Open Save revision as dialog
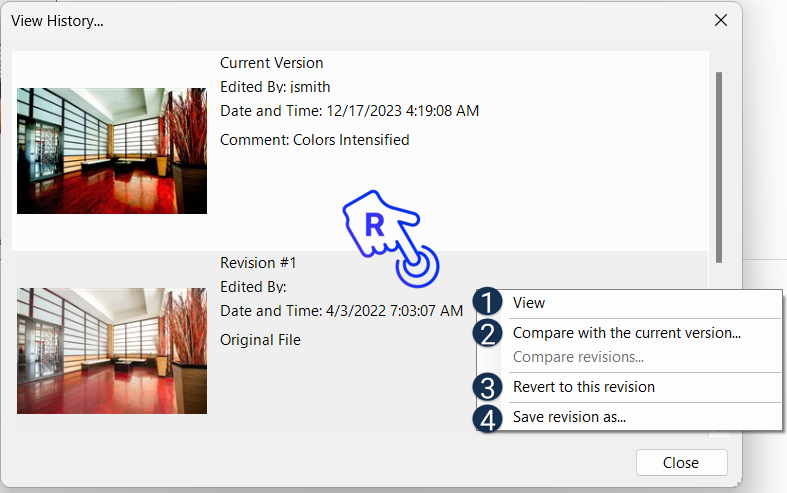Viewport: 787px width, 493px height. (x=569, y=417)
